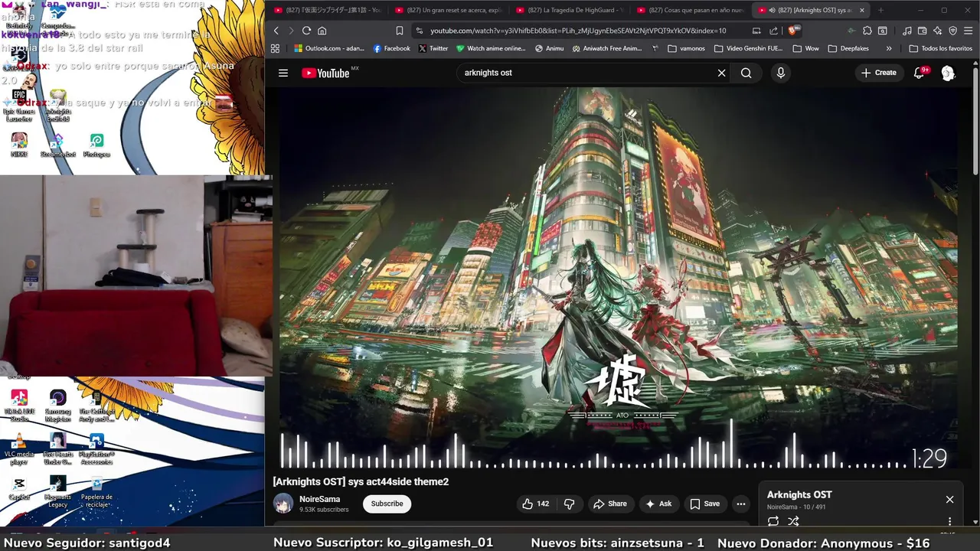Open the NoireSama channel avatar
Viewport: 980px width, 551px height.
click(283, 504)
